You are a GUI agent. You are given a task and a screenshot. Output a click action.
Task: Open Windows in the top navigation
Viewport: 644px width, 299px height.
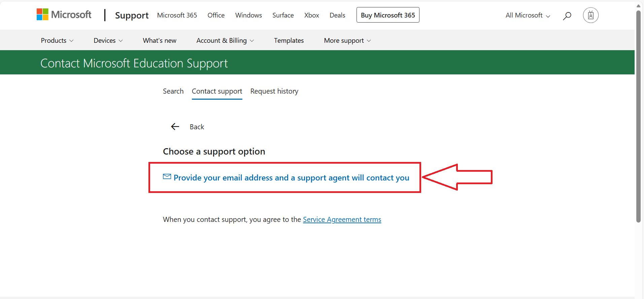click(248, 15)
